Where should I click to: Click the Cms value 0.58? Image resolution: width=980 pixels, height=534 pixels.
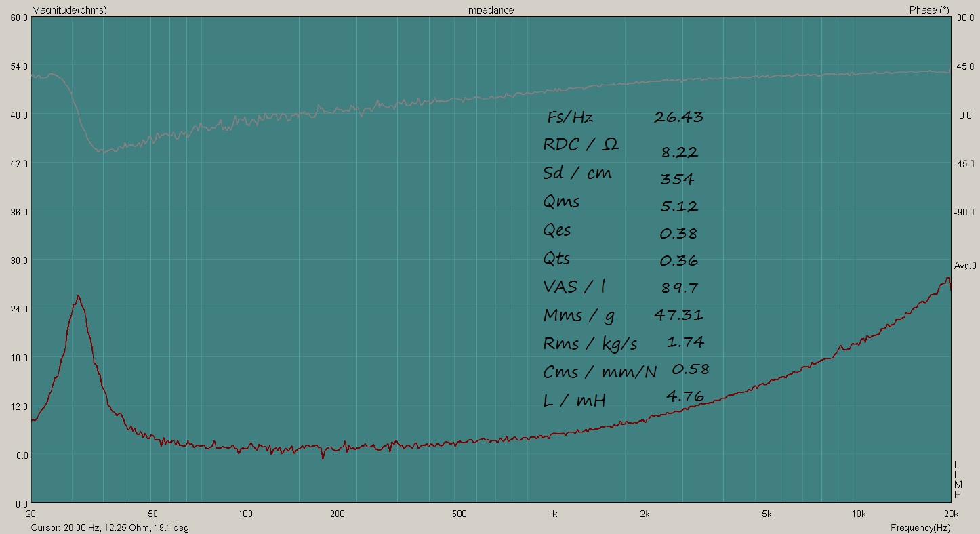coord(691,369)
